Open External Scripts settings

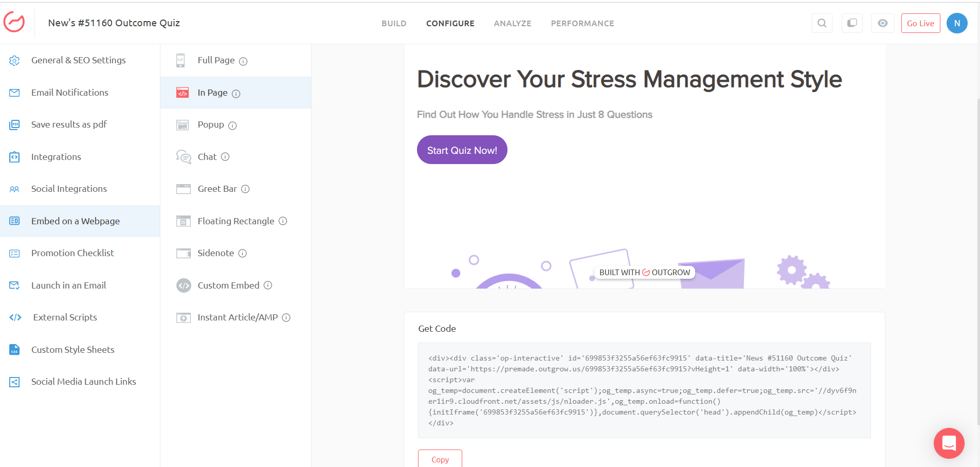tap(65, 317)
